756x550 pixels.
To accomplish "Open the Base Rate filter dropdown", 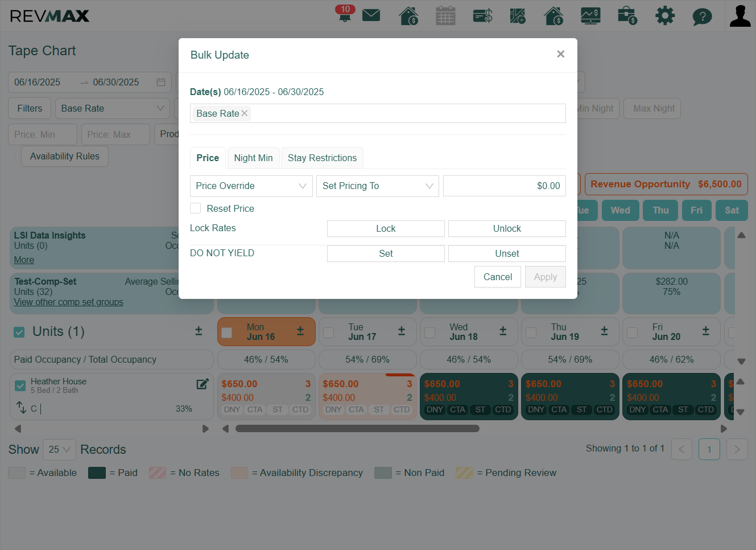I will [113, 108].
